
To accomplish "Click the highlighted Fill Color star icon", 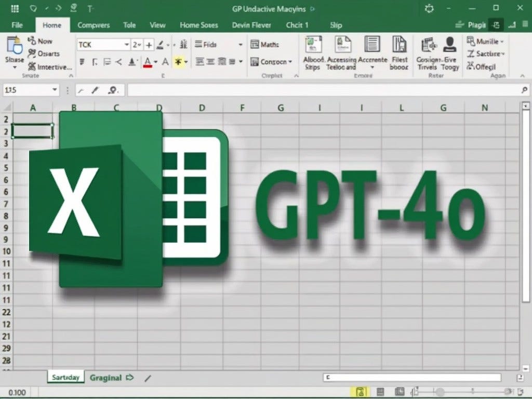I will [179, 61].
